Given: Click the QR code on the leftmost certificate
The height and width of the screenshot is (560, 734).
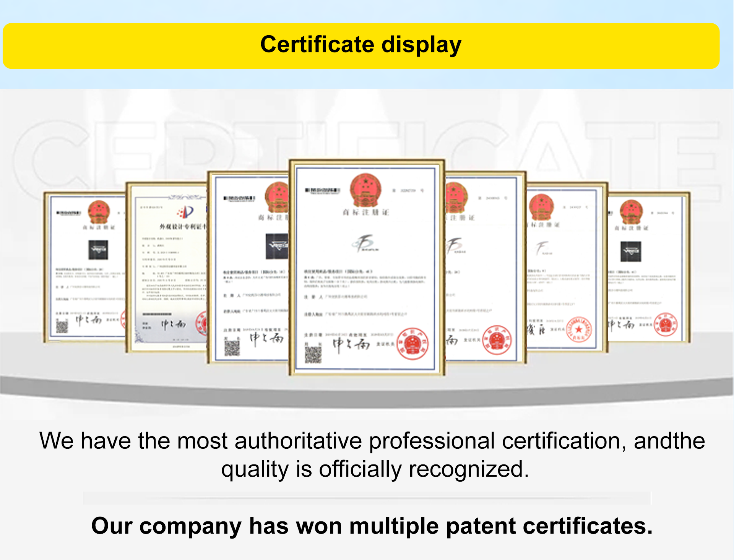Looking at the screenshot, I should 62,327.
